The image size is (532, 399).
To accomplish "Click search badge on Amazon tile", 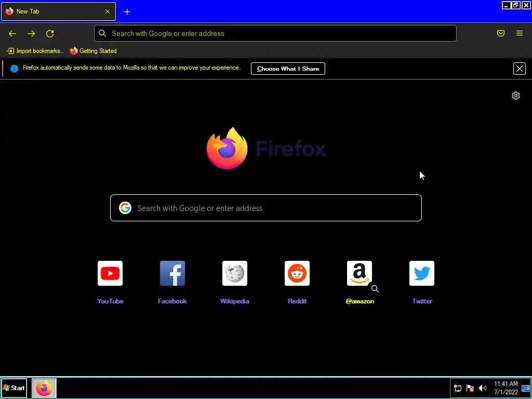I will (x=375, y=289).
